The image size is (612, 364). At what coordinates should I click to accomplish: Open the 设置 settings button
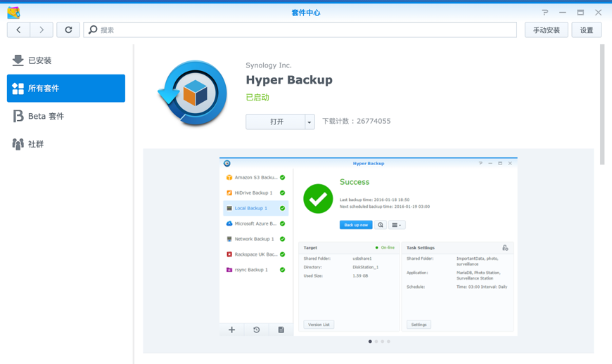click(x=587, y=30)
